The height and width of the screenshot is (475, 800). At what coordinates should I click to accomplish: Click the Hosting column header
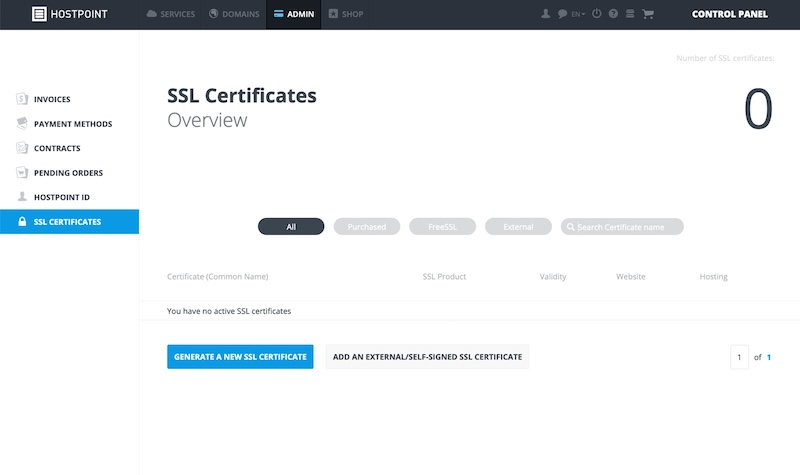[x=713, y=277]
